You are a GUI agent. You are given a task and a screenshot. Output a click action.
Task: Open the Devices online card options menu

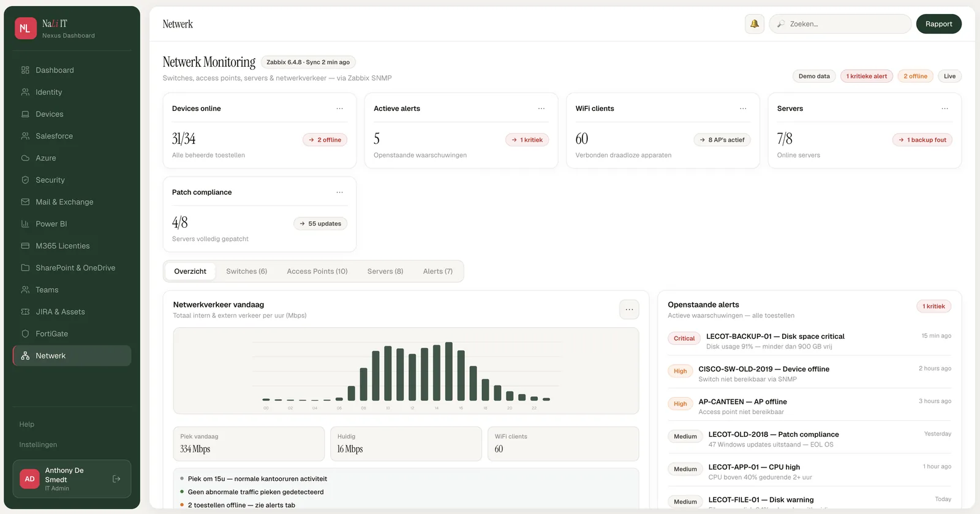click(339, 108)
